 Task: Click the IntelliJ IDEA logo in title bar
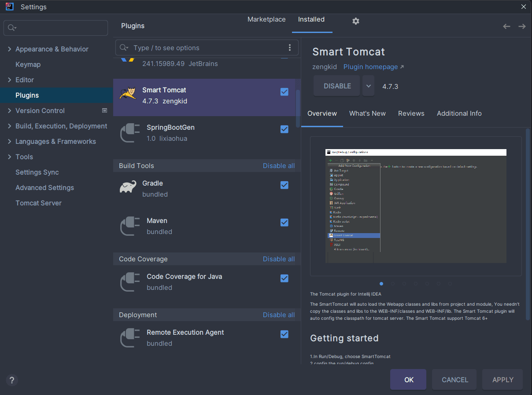(9, 7)
